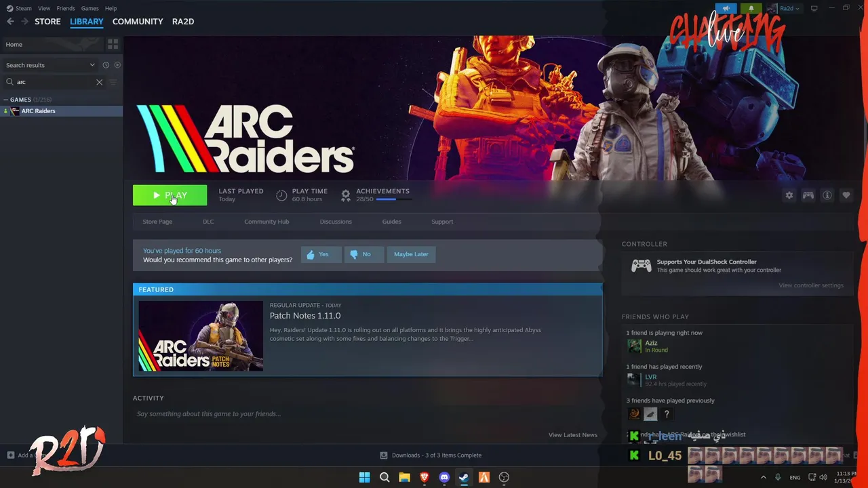Open Windows Start menu
868x488 pixels.
click(364, 477)
